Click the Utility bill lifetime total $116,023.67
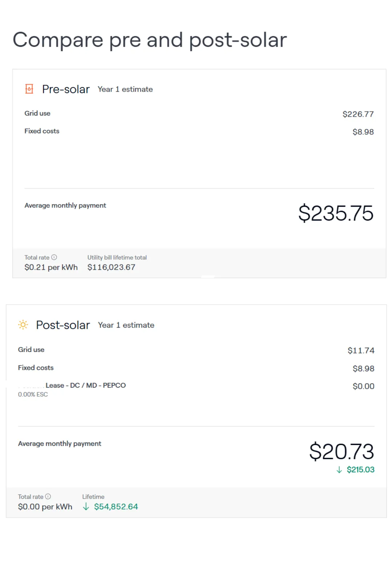 point(111,267)
